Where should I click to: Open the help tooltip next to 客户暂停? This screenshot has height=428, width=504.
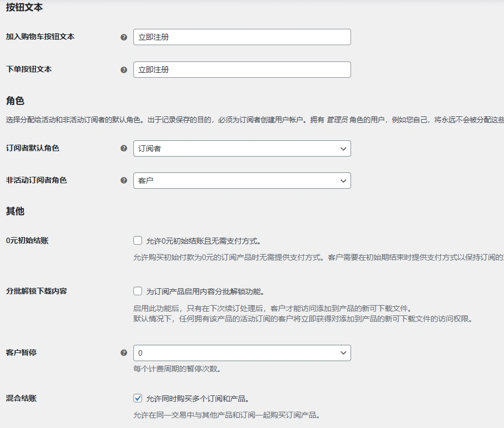122,352
